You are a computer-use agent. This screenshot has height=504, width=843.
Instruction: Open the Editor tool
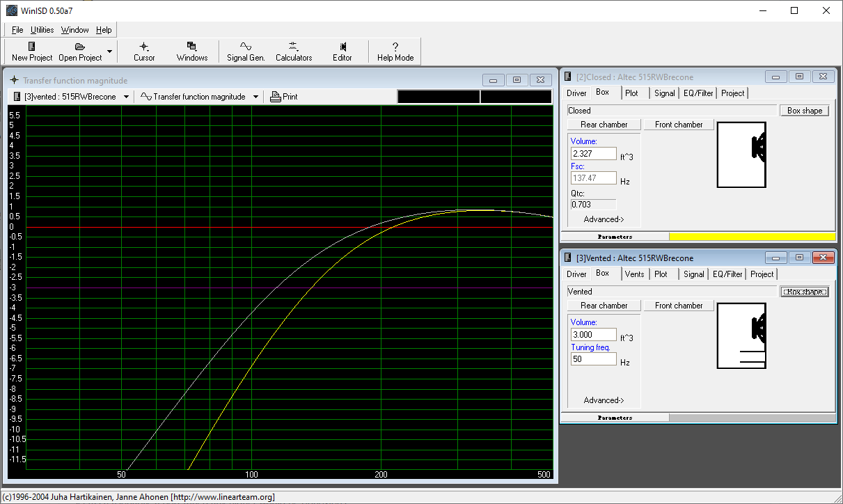[342, 52]
